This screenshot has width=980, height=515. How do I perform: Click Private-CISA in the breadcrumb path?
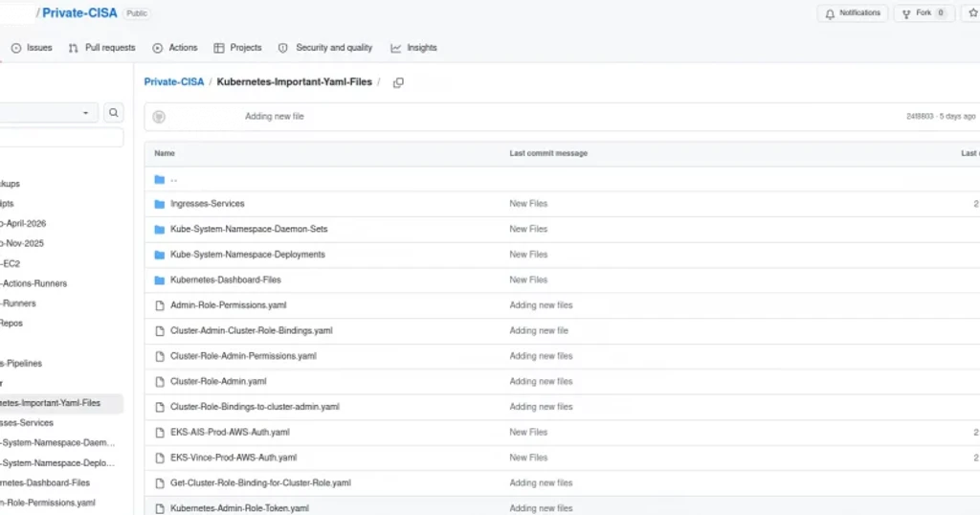coord(174,82)
